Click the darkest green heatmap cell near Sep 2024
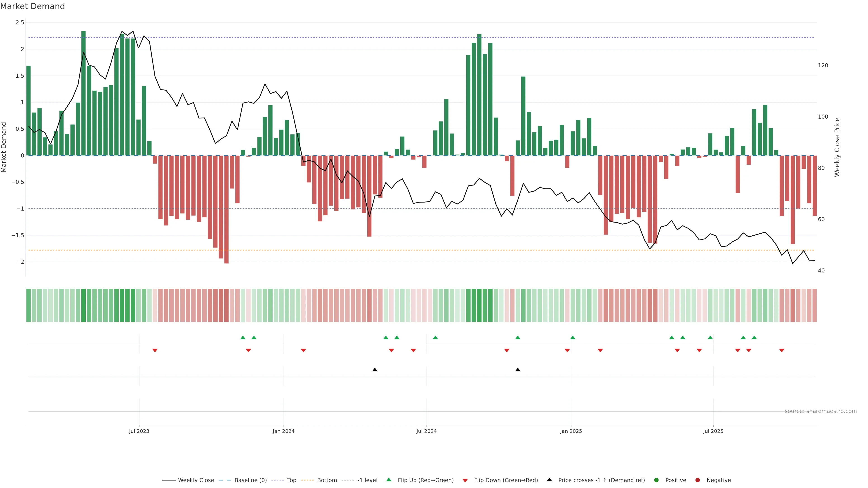 tap(479, 305)
